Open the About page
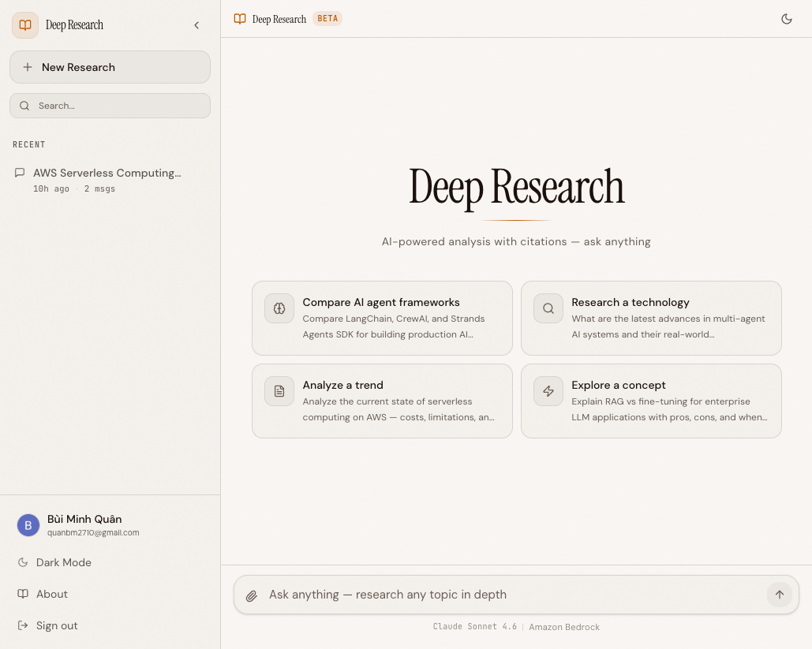Image resolution: width=812 pixels, height=649 pixels. click(110, 594)
